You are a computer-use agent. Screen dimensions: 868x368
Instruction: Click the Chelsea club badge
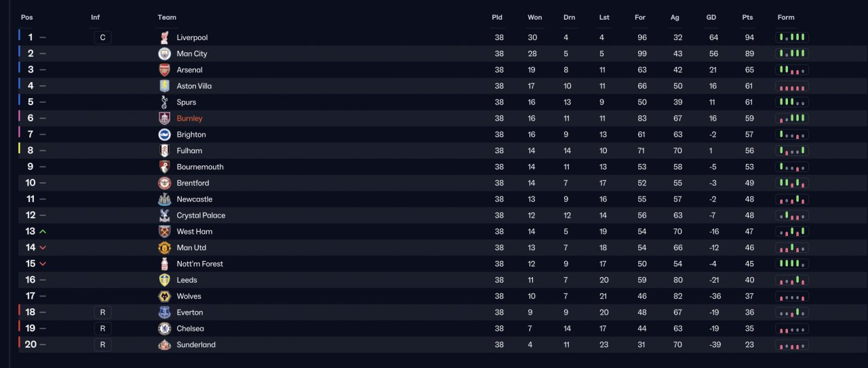tap(164, 329)
